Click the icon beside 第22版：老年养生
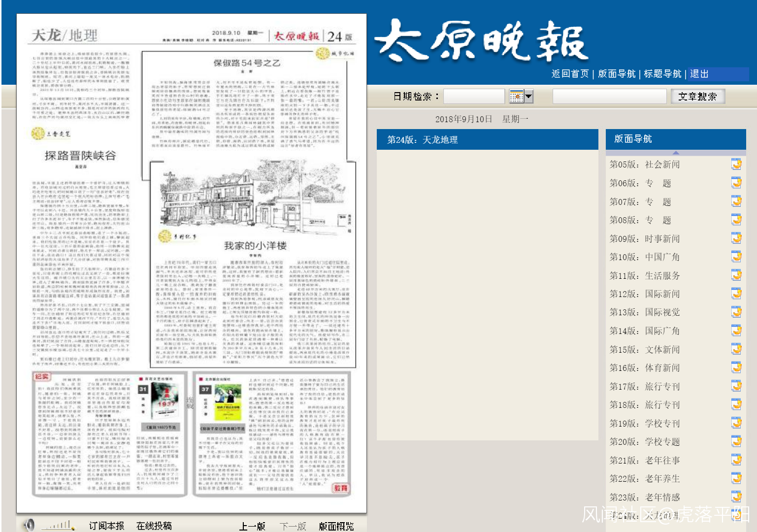This screenshot has height=532, width=757. coord(736,478)
